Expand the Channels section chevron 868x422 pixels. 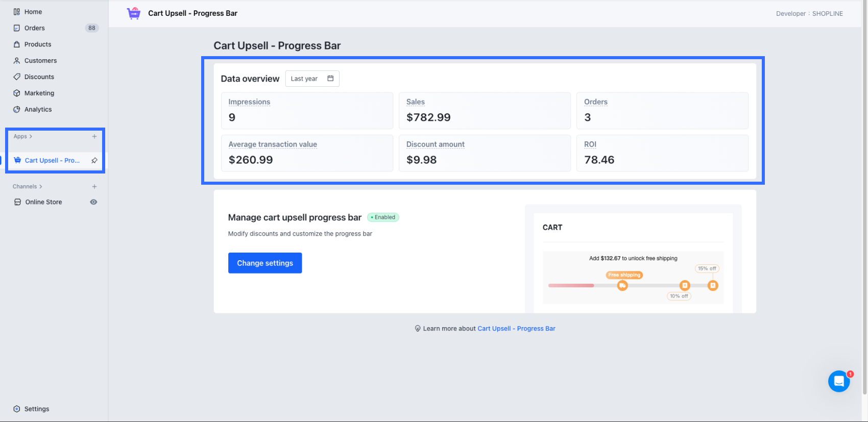[41, 187]
